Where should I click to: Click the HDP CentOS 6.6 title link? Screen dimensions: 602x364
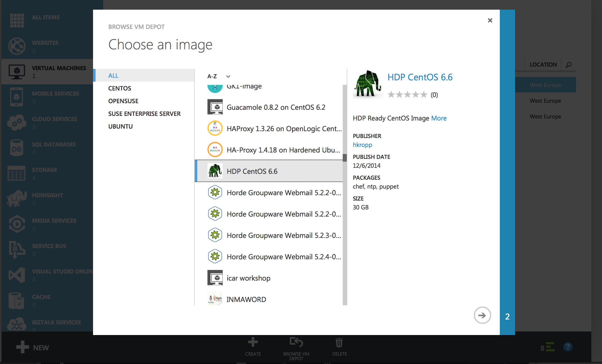pyautogui.click(x=420, y=77)
